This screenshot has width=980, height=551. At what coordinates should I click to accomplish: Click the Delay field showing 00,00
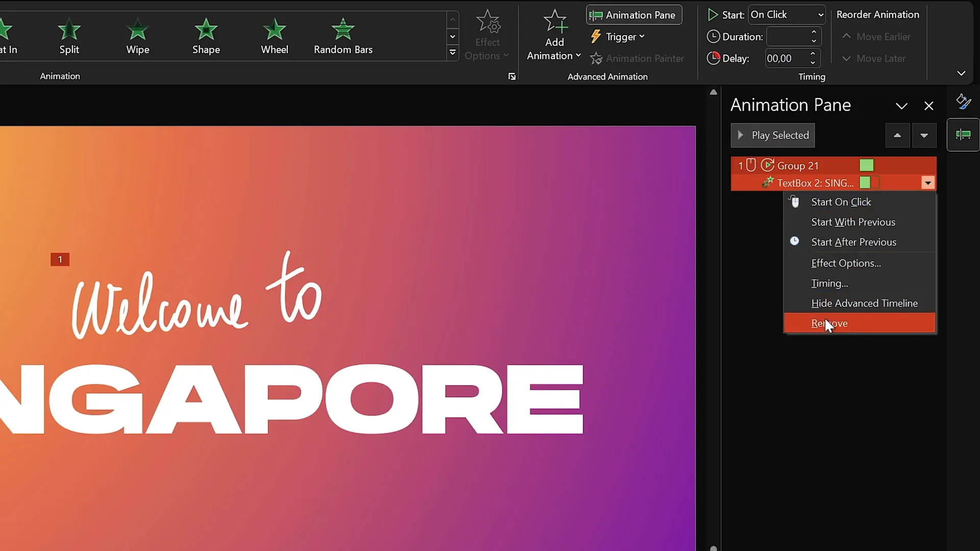786,59
